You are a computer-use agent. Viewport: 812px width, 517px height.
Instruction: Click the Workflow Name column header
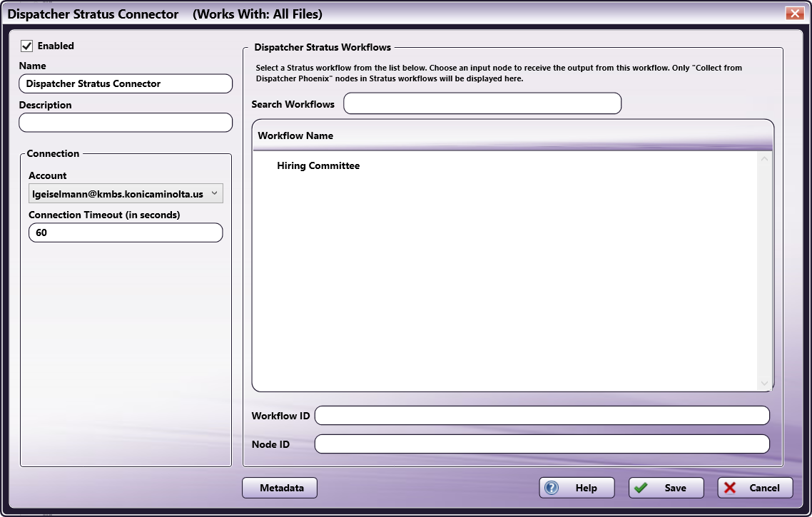(512, 135)
